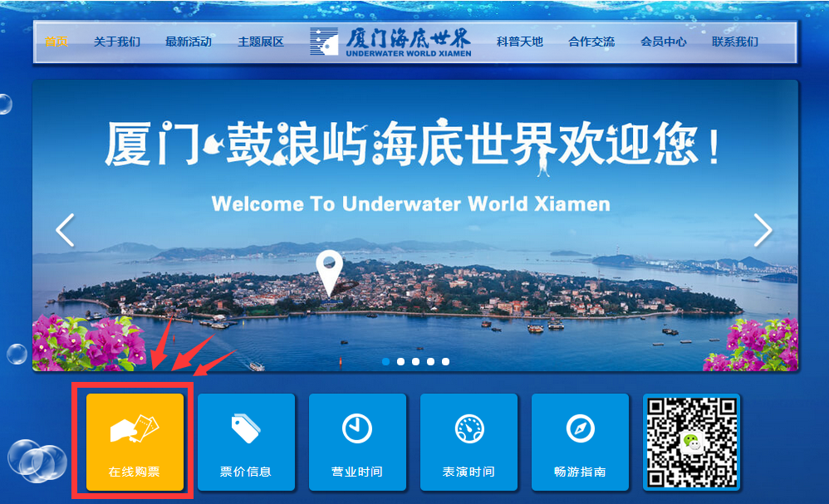Image resolution: width=829 pixels, height=504 pixels.
Task: Click the clock icon
Action: pos(357,428)
